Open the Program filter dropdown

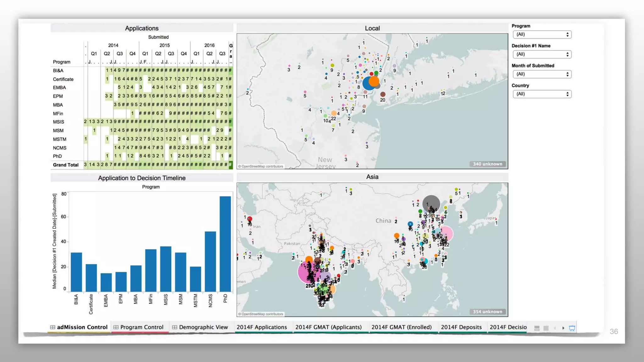542,35
